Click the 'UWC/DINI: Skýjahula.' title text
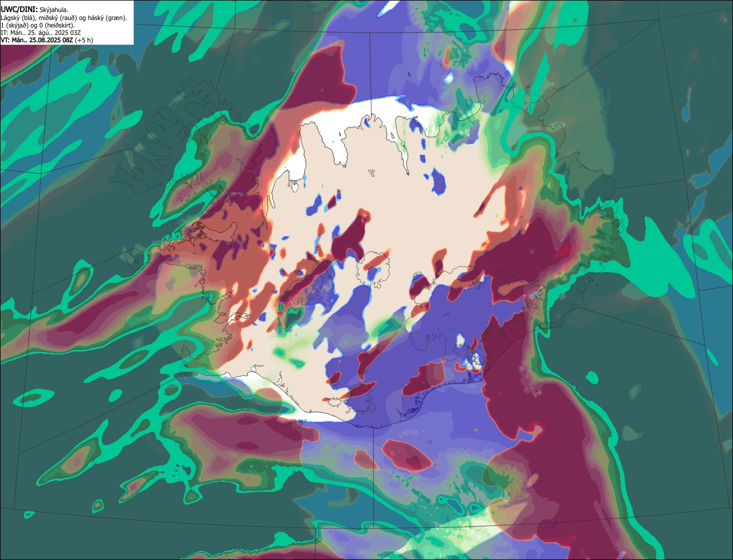This screenshot has height=560, width=733. [34, 10]
